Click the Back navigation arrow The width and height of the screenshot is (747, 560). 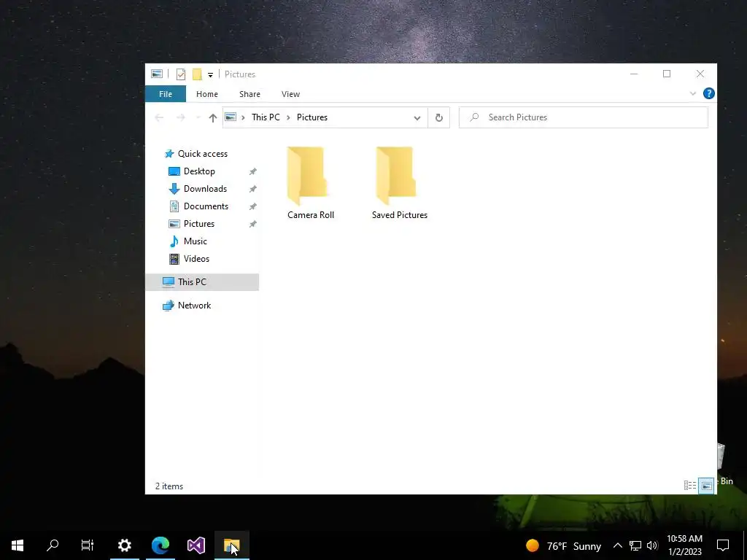(159, 117)
